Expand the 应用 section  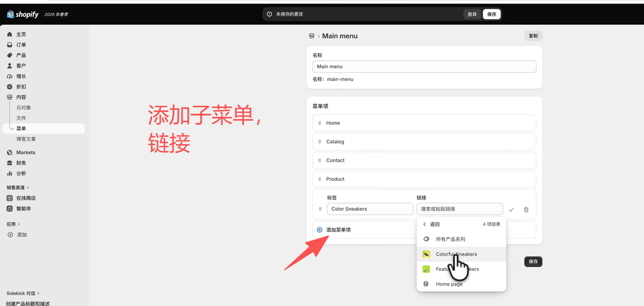point(13,224)
